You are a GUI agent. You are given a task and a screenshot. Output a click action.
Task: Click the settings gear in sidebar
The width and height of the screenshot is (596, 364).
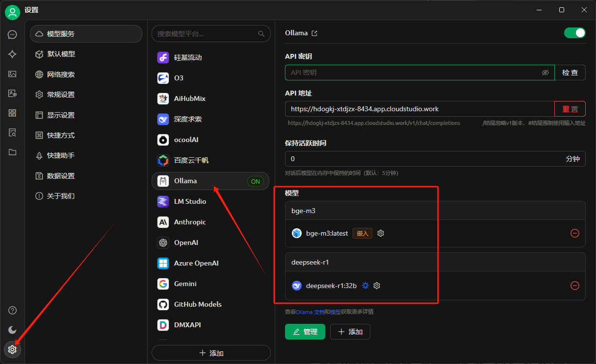click(x=12, y=350)
